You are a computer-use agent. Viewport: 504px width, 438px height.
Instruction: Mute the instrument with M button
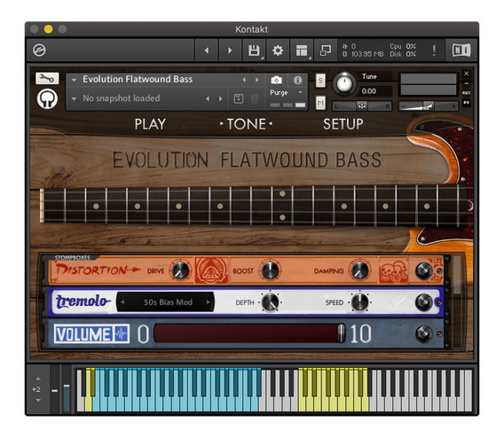[x=320, y=103]
